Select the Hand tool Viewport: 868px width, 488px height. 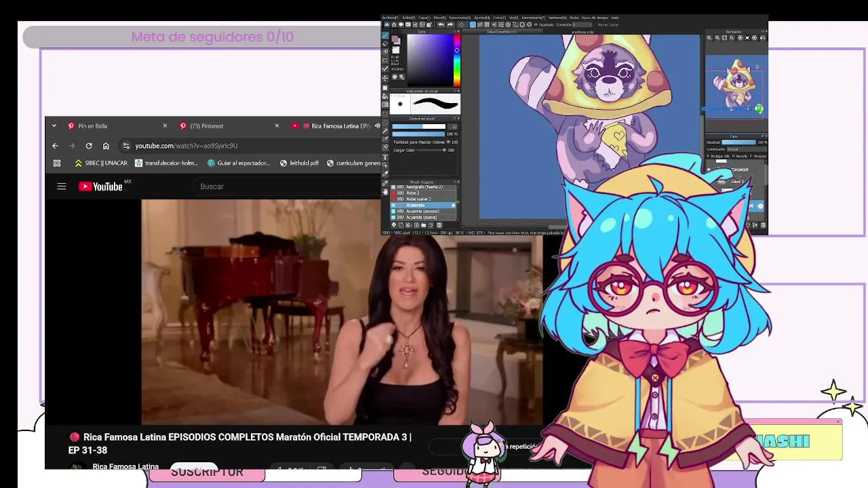[385, 192]
